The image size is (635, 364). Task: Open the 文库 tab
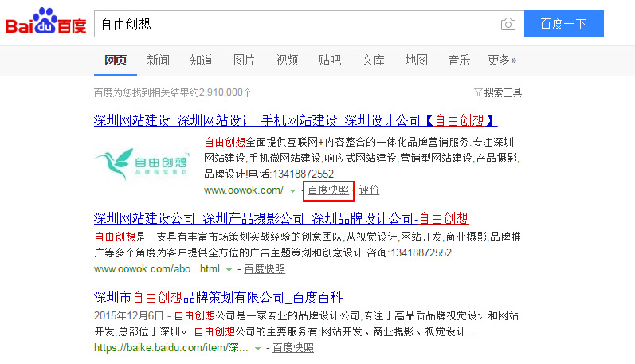(x=373, y=61)
